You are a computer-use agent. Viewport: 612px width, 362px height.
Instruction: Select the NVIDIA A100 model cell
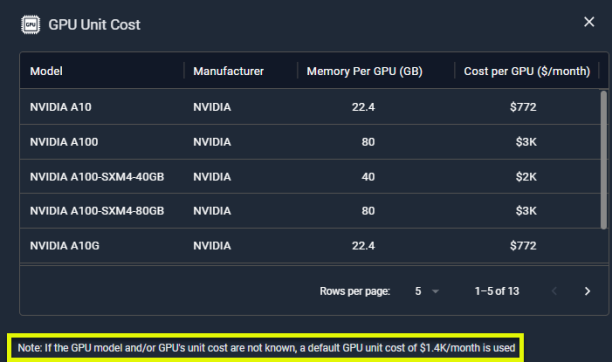[x=64, y=142]
